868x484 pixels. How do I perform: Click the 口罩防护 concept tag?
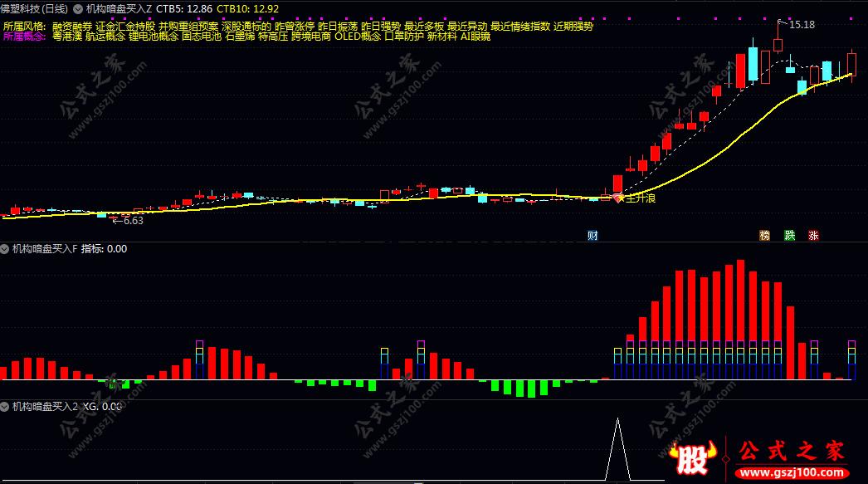pyautogui.click(x=404, y=36)
